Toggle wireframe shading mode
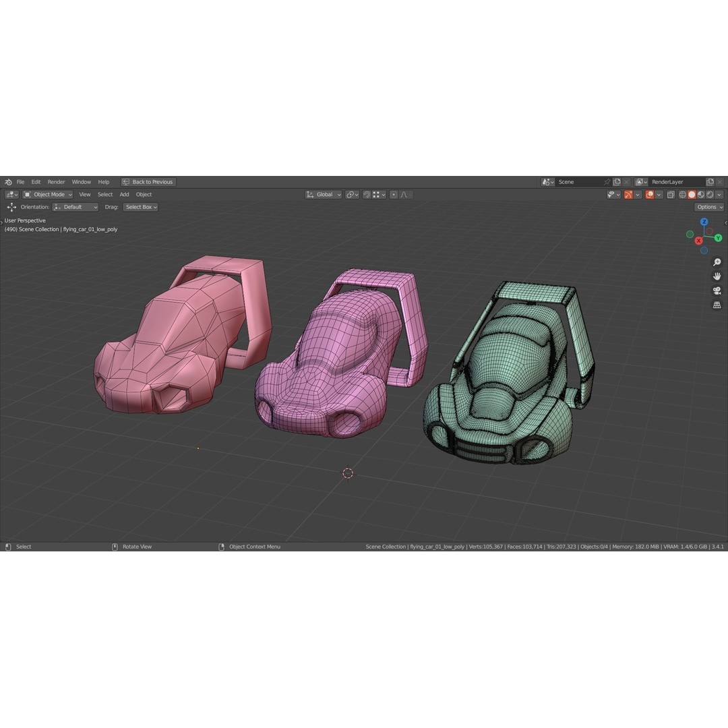 coord(682,194)
